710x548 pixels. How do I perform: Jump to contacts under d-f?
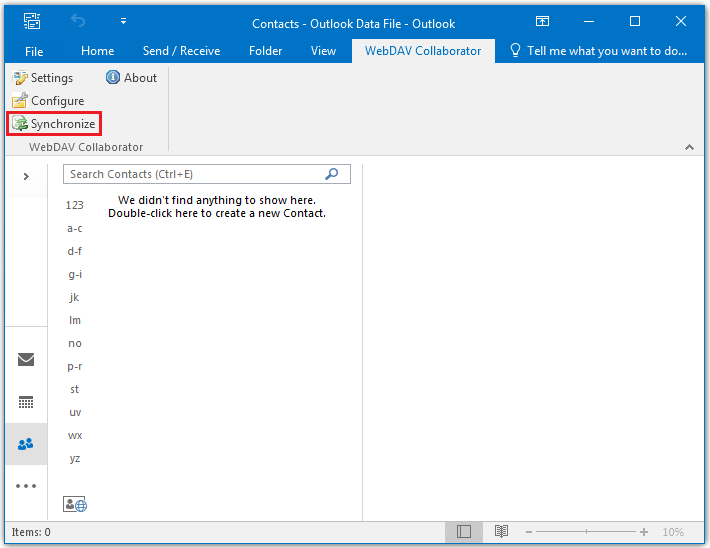click(74, 251)
